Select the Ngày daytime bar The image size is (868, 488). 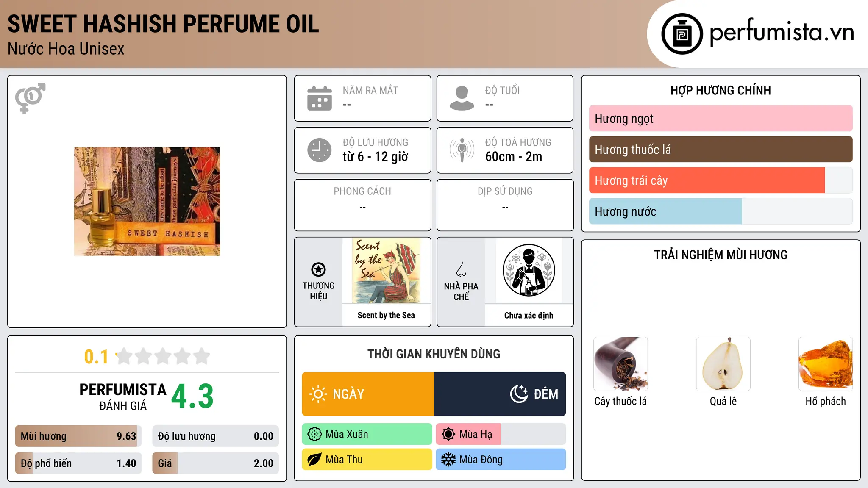(x=368, y=394)
